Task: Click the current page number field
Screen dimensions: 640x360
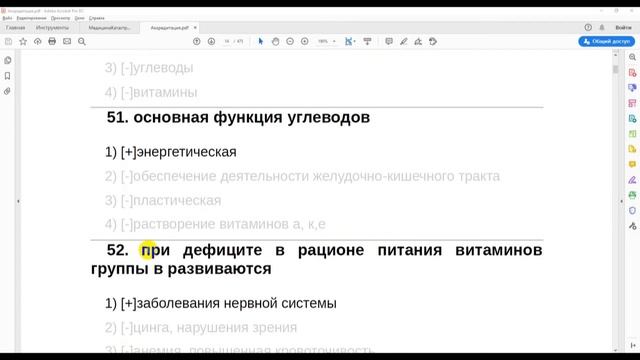Action: (227, 41)
